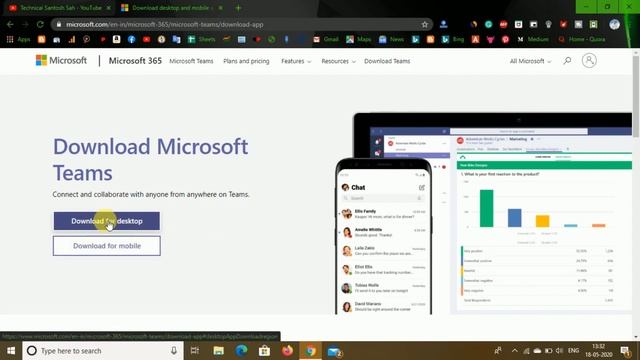
Task: Open the Sheets bookmark
Action: [x=201, y=39]
